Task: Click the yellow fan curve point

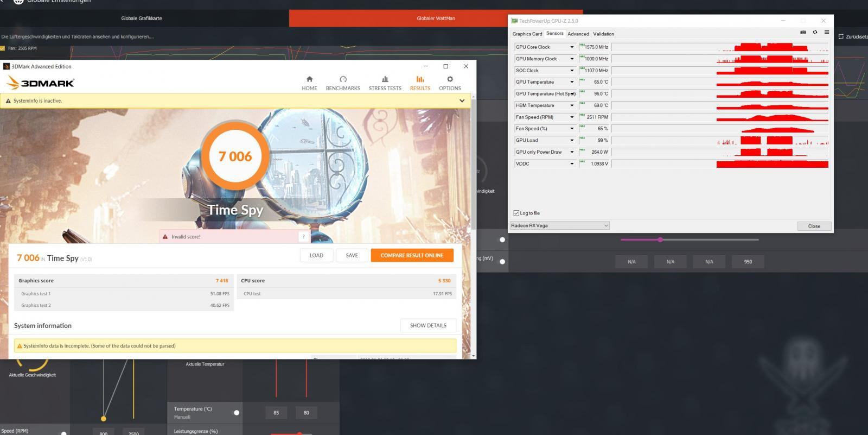Action: 104,419
